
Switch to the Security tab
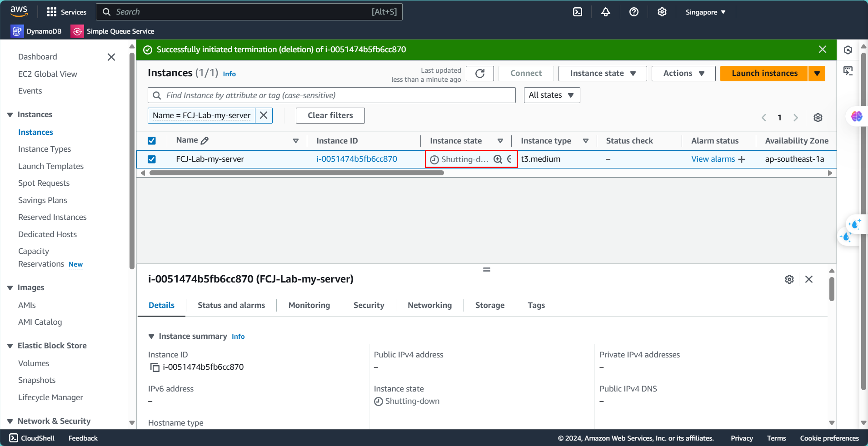pos(369,305)
